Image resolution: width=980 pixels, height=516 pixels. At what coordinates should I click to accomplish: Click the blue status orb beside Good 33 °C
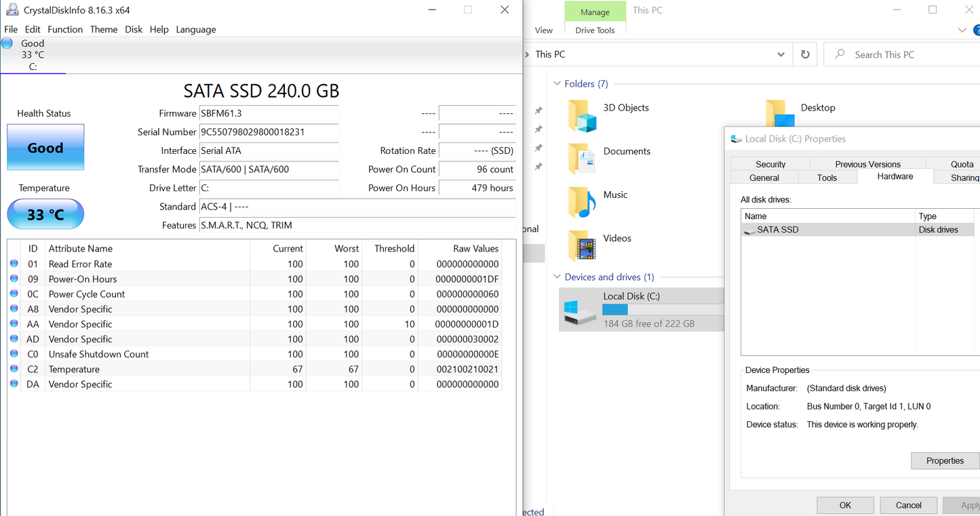[x=7, y=43]
